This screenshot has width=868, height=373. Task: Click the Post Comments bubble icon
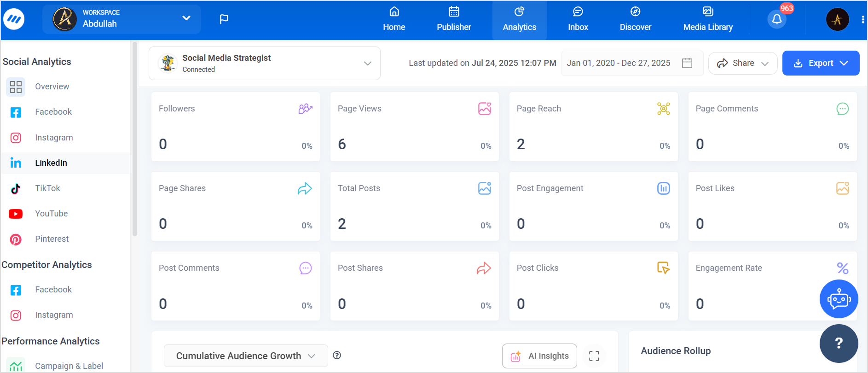tap(306, 268)
